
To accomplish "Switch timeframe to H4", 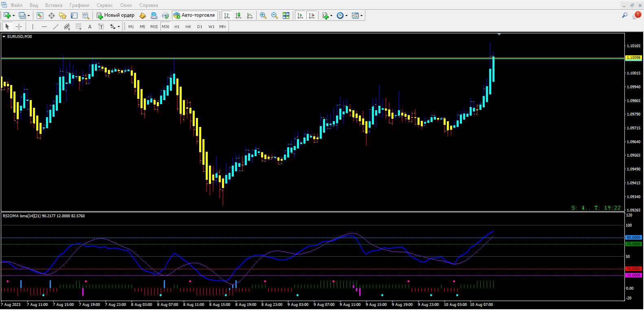I will [x=188, y=26].
